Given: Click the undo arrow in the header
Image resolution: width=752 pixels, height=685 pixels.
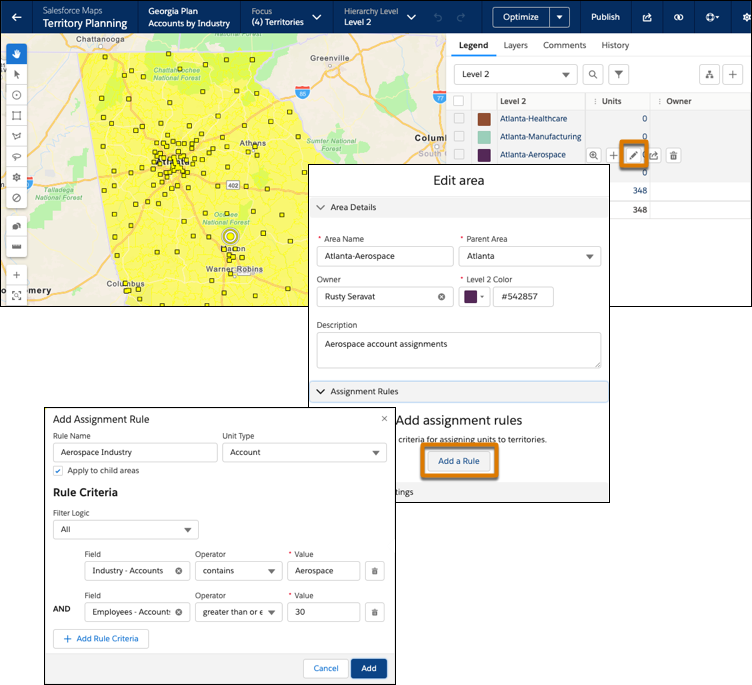Looking at the screenshot, I should [x=438, y=17].
